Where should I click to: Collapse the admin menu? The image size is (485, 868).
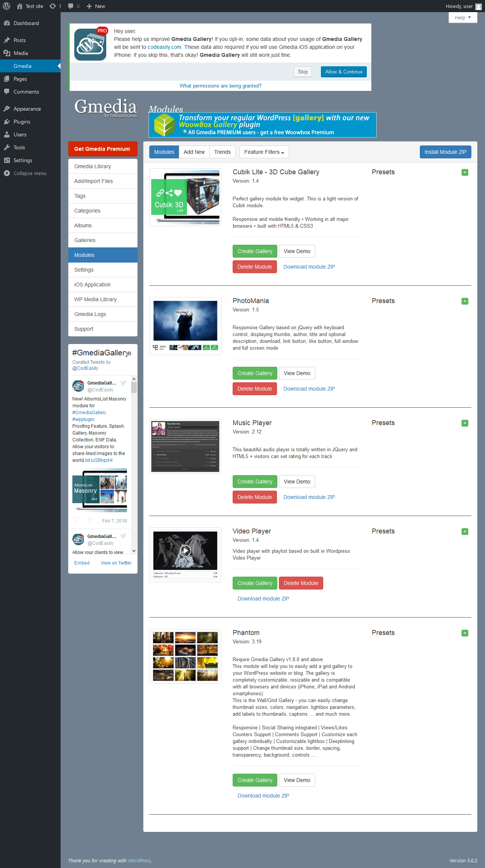pos(30,173)
